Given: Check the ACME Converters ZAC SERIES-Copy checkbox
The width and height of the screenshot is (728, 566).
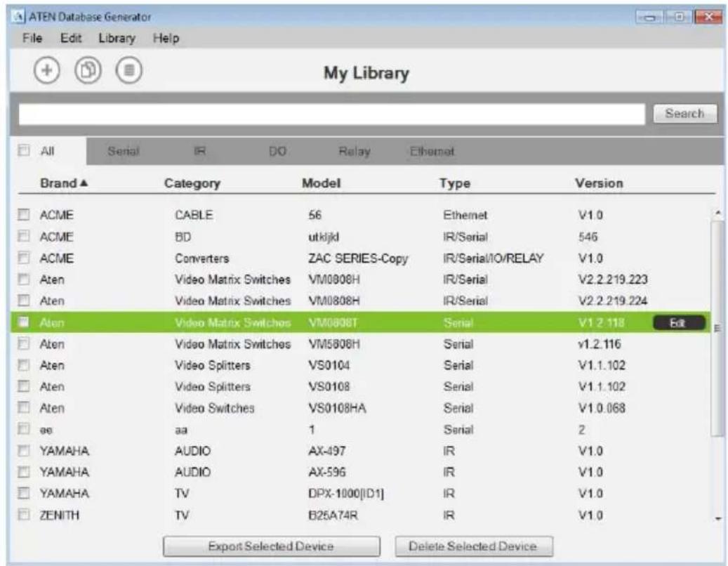Looking at the screenshot, I should tap(24, 257).
